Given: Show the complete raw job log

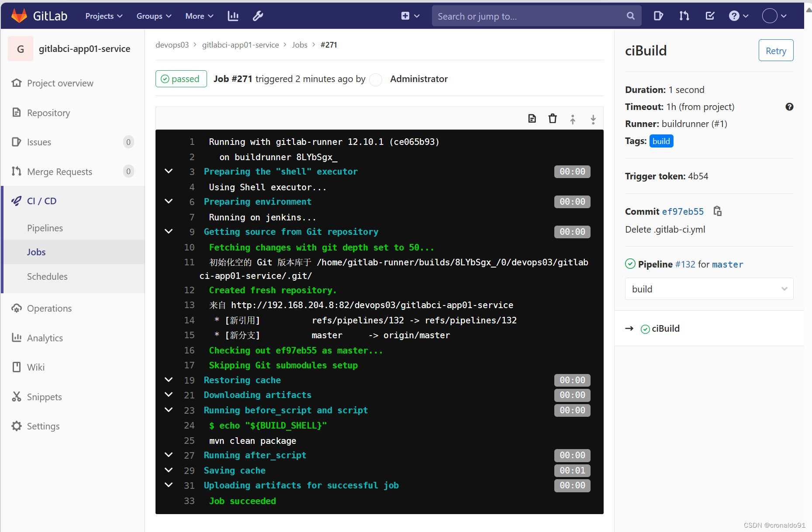Looking at the screenshot, I should 532,119.
